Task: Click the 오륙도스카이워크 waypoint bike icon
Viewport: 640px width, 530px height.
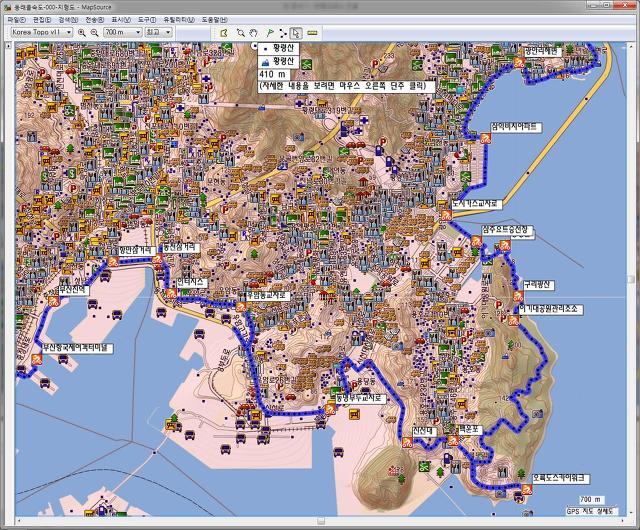Action: [527, 489]
